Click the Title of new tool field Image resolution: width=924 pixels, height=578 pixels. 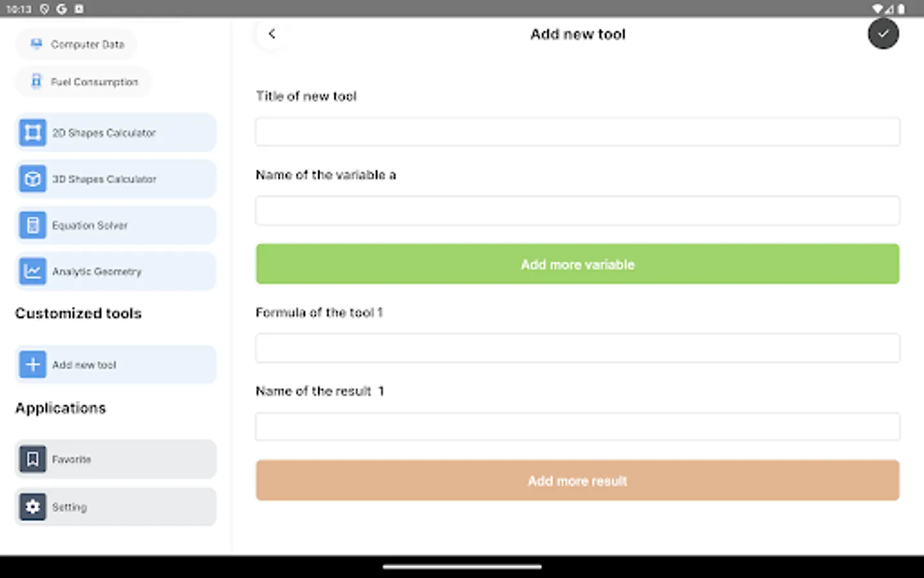[577, 131]
